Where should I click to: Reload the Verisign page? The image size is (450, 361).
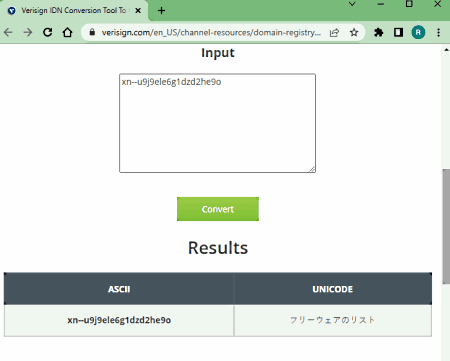point(48,32)
